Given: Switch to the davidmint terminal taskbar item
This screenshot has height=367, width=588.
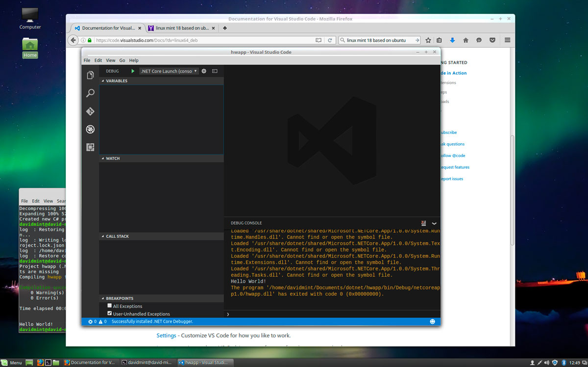Looking at the screenshot, I should point(147,363).
